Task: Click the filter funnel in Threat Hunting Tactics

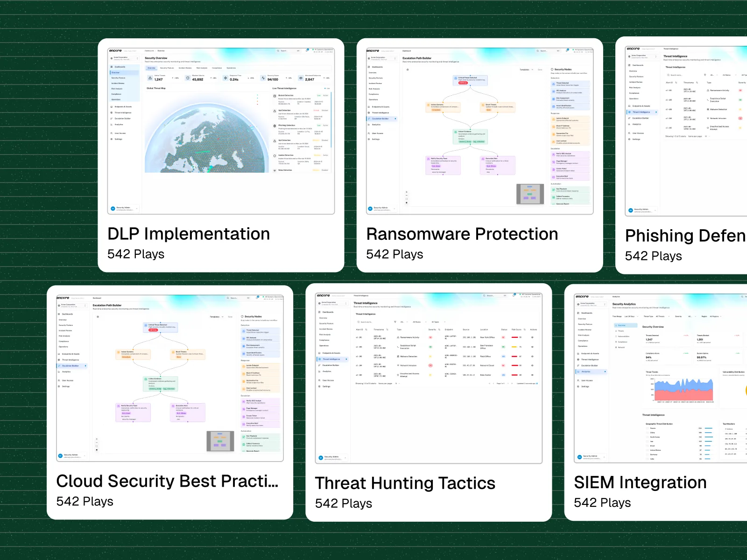Action: pos(395,322)
